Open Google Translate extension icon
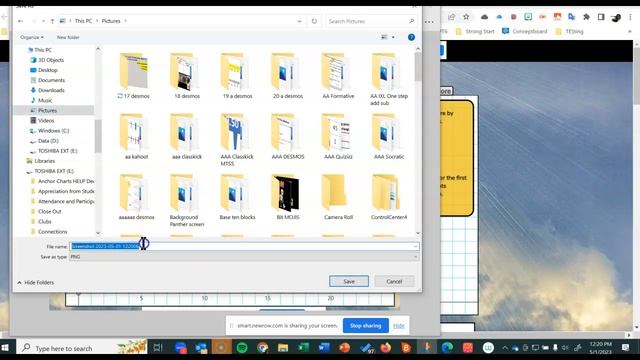Screen dimensions: 640x360 [x=571, y=17]
